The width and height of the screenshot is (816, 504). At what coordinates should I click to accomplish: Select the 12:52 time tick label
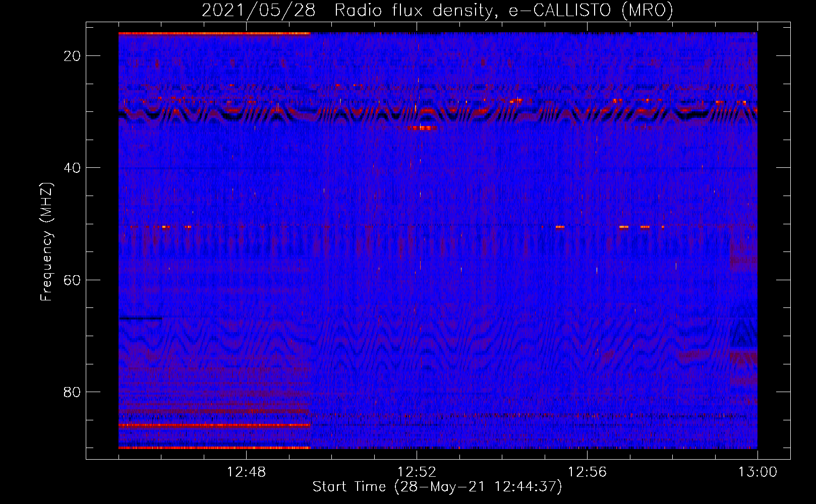(x=417, y=472)
